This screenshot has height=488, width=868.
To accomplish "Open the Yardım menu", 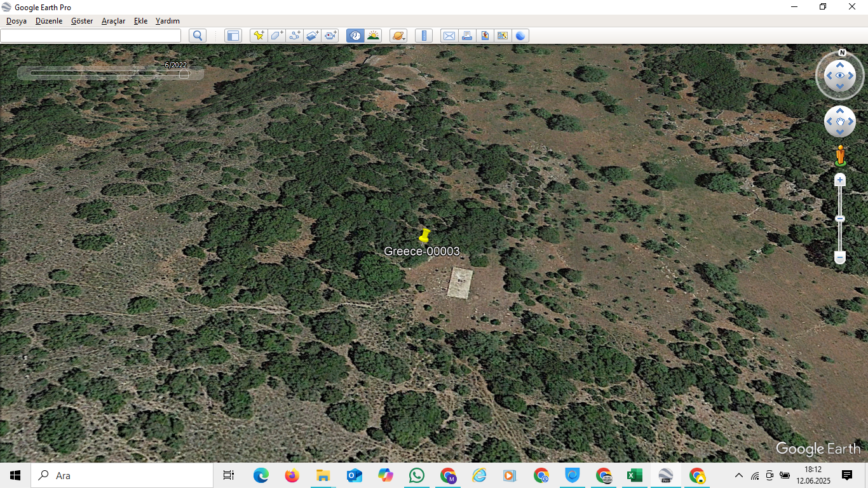I will pyautogui.click(x=168, y=21).
